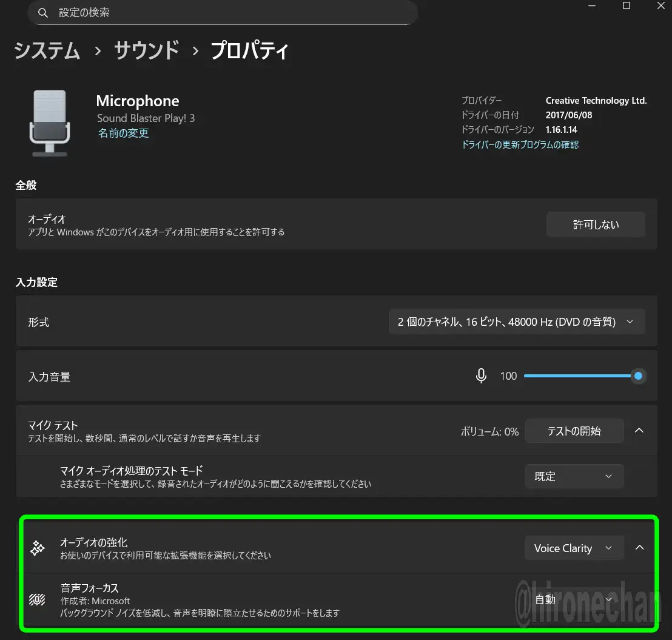Close the settings window
Screen dimensions: 672x640
(660, 6)
